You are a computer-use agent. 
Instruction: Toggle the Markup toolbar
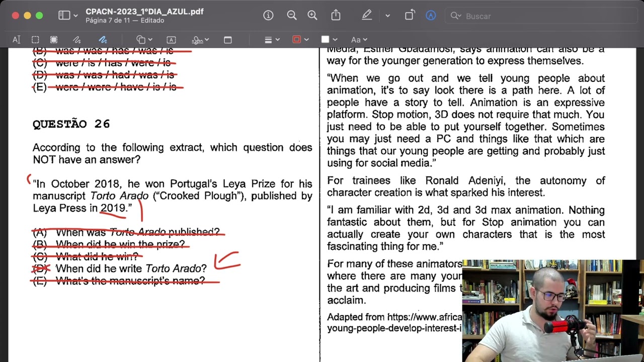pyautogui.click(x=431, y=16)
